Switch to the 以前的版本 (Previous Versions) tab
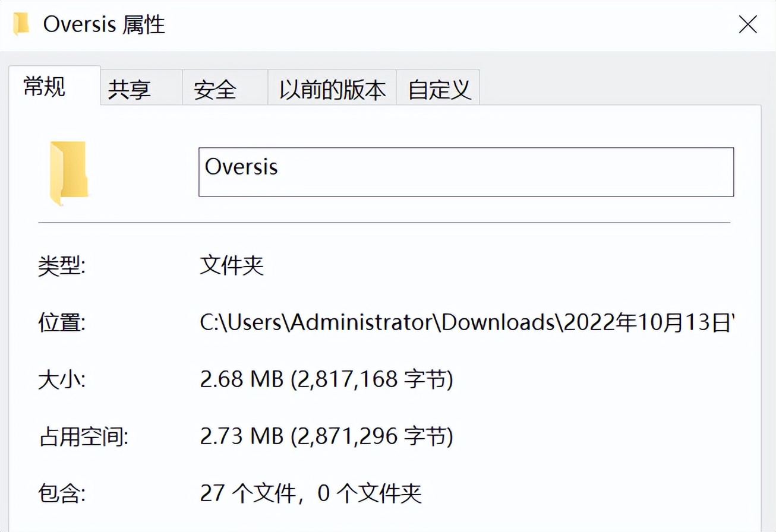Viewport: 776px width, 532px height. [x=331, y=88]
